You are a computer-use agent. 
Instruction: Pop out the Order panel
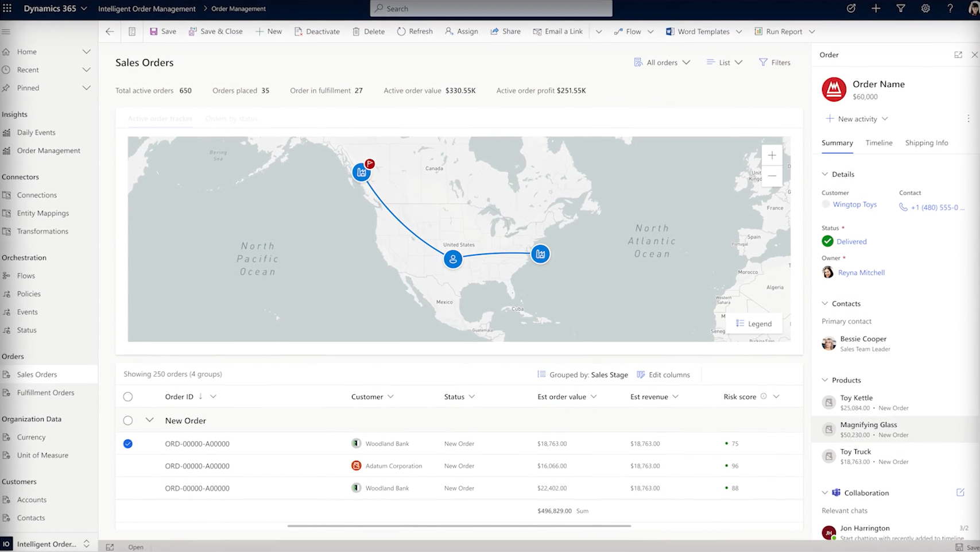point(958,55)
